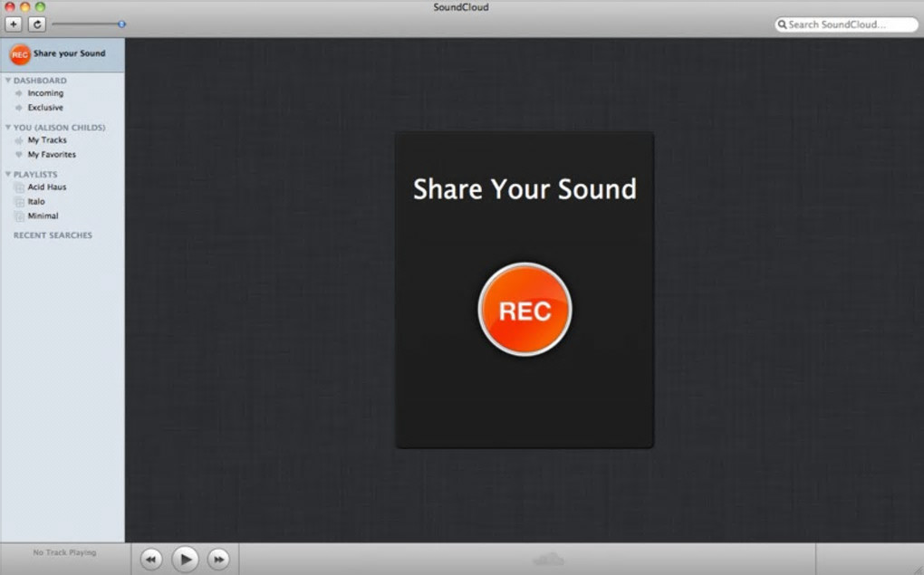Click the small REC icon in sidebar
Image resolution: width=924 pixels, height=575 pixels.
coord(19,54)
